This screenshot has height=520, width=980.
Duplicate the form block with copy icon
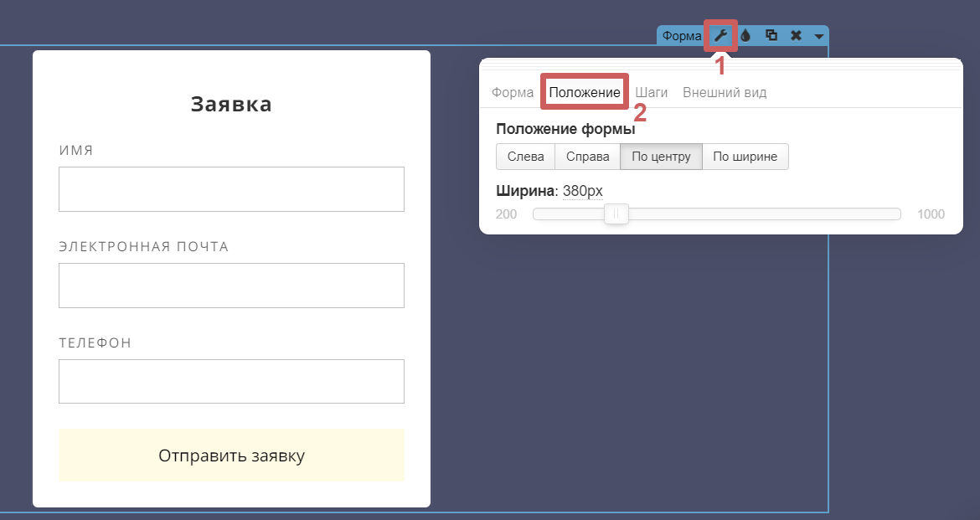click(x=771, y=36)
